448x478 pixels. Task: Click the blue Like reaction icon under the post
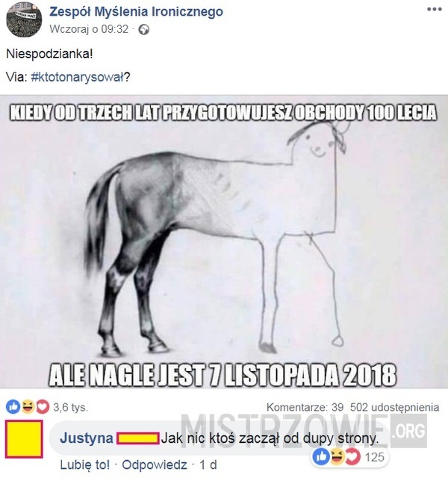coord(13,407)
